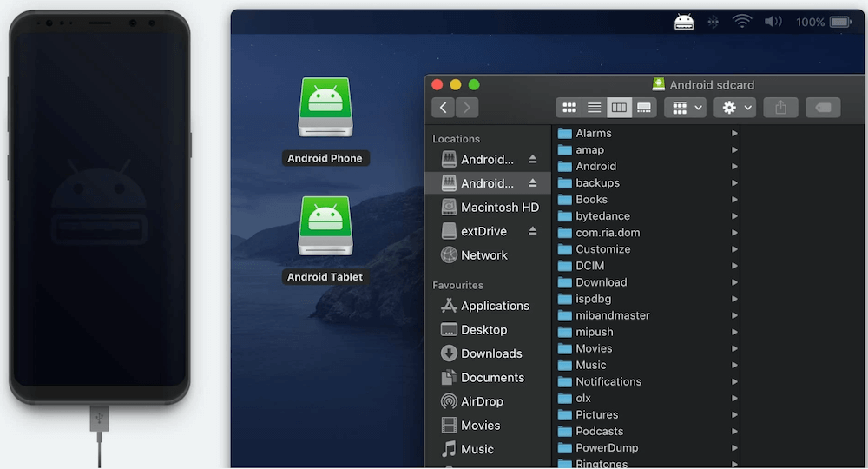The height and width of the screenshot is (469, 868).
Task: Open the Wi-Fi status menu
Action: click(x=742, y=22)
